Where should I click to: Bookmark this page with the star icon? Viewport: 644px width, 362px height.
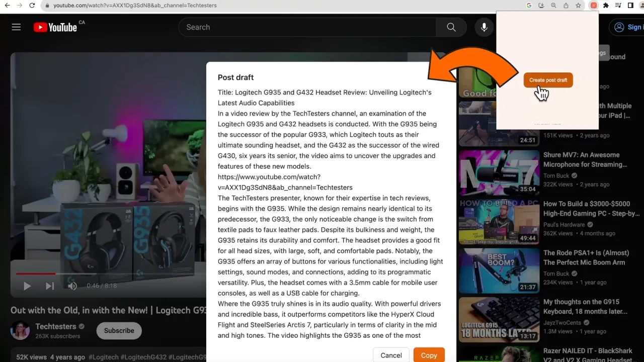coord(579,6)
